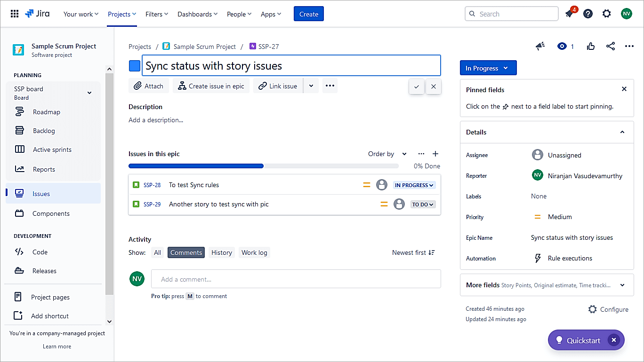
Task: Select the History activity filter
Action: (221, 252)
